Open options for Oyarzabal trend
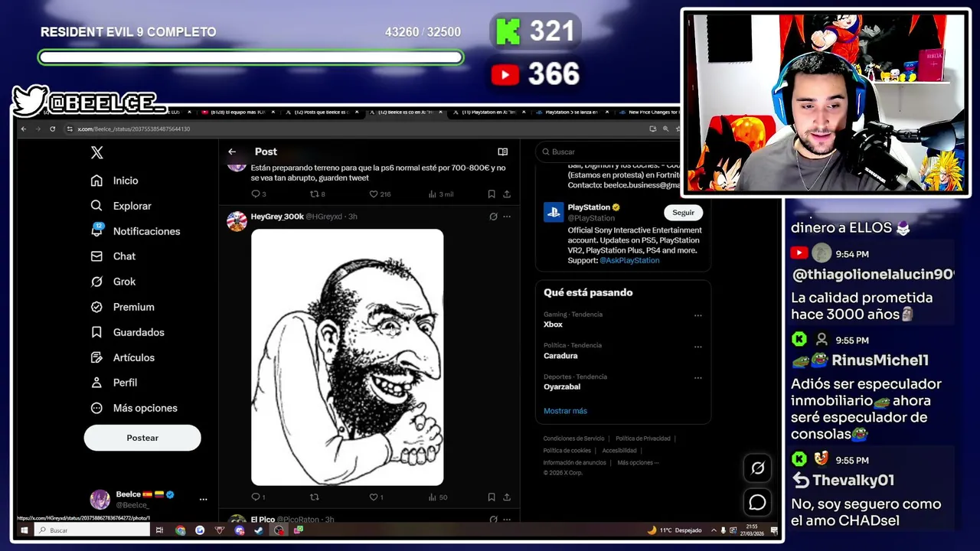The image size is (980, 551). point(697,378)
